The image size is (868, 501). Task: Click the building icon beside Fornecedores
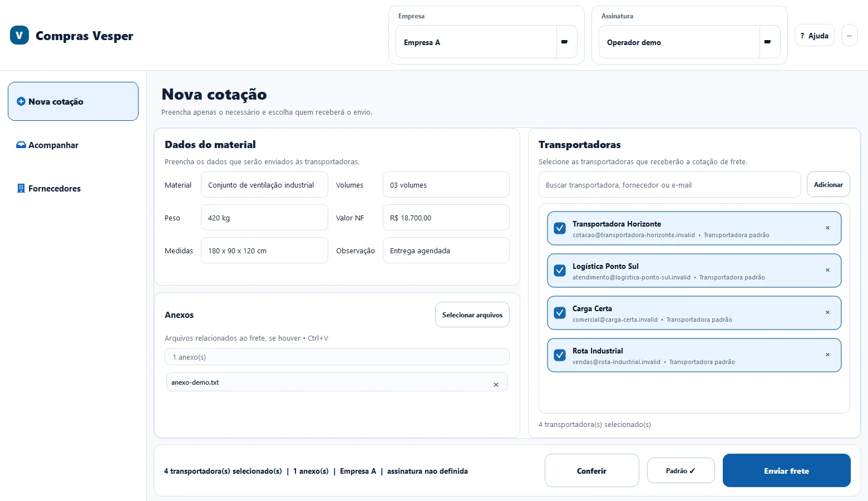click(21, 188)
